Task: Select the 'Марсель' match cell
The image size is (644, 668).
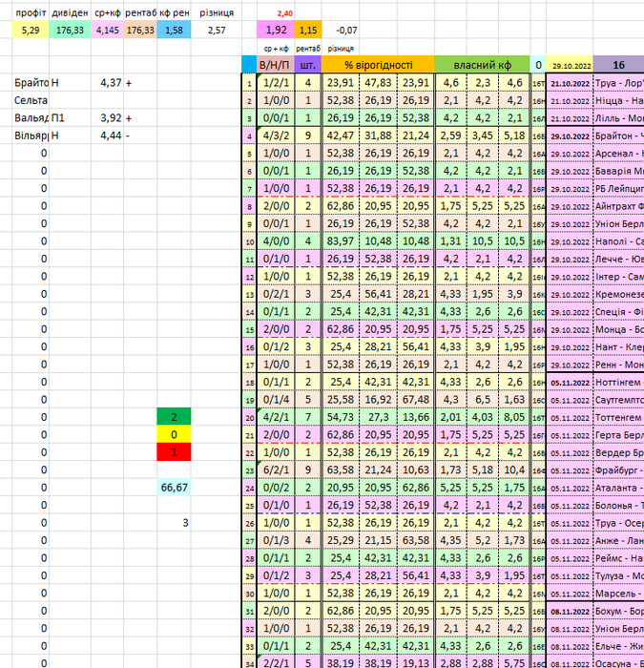Action: pos(618,593)
